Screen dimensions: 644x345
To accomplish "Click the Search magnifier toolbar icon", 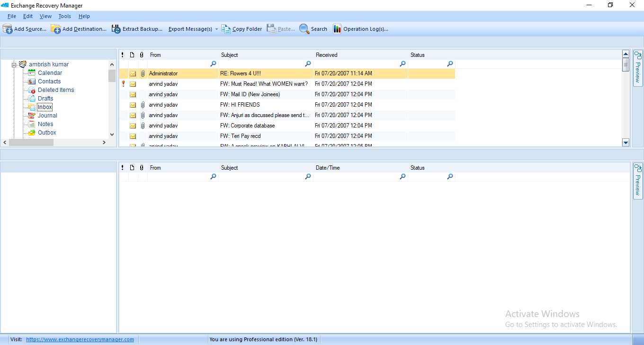I will click(x=304, y=29).
